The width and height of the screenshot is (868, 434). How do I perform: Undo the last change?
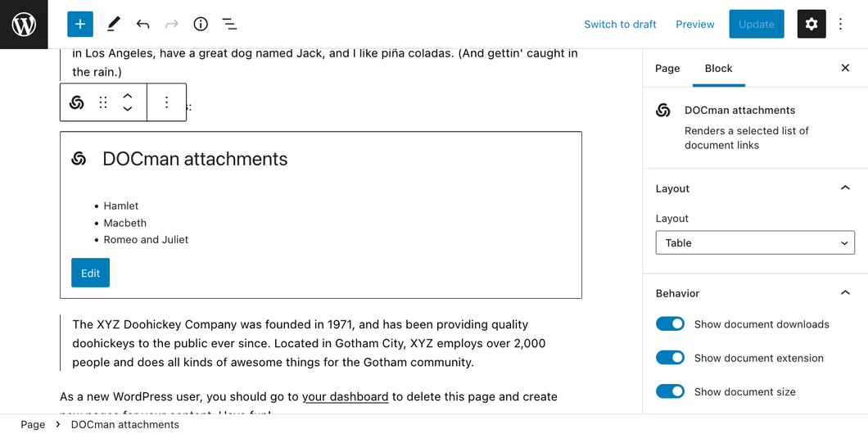[142, 25]
